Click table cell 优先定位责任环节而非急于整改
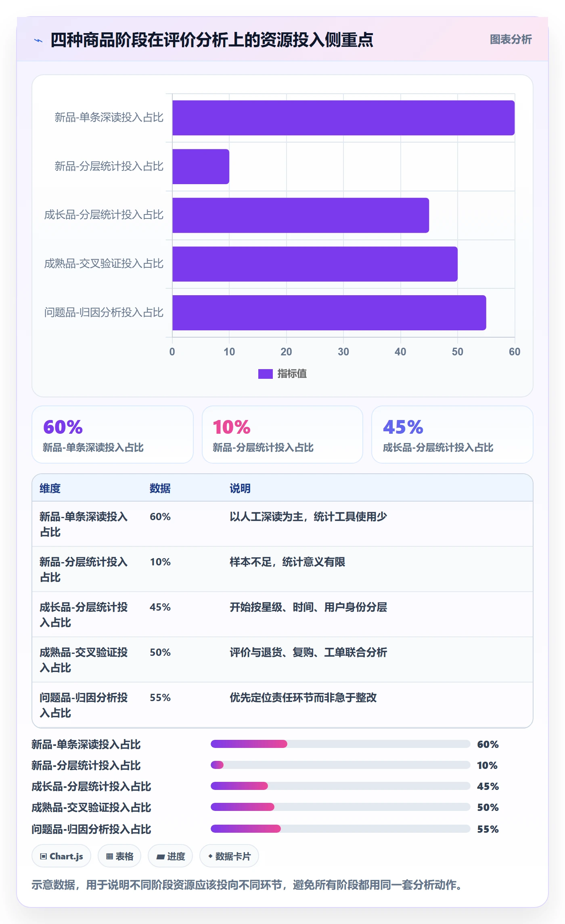This screenshot has width=565, height=924. point(303,697)
